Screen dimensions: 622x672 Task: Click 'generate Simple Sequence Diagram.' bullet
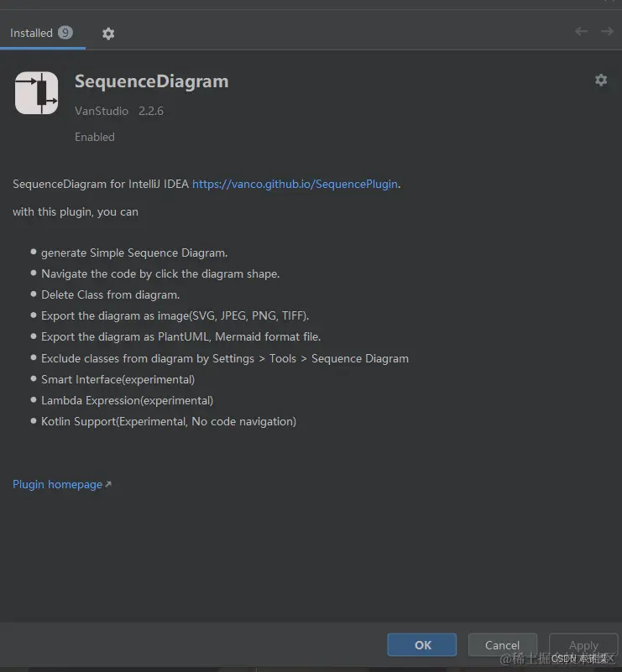tap(134, 253)
